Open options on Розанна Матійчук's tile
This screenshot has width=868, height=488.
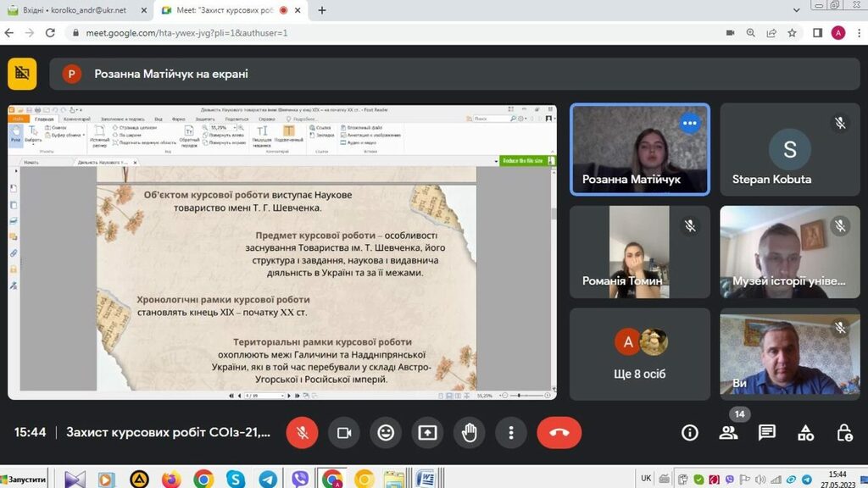coord(690,124)
